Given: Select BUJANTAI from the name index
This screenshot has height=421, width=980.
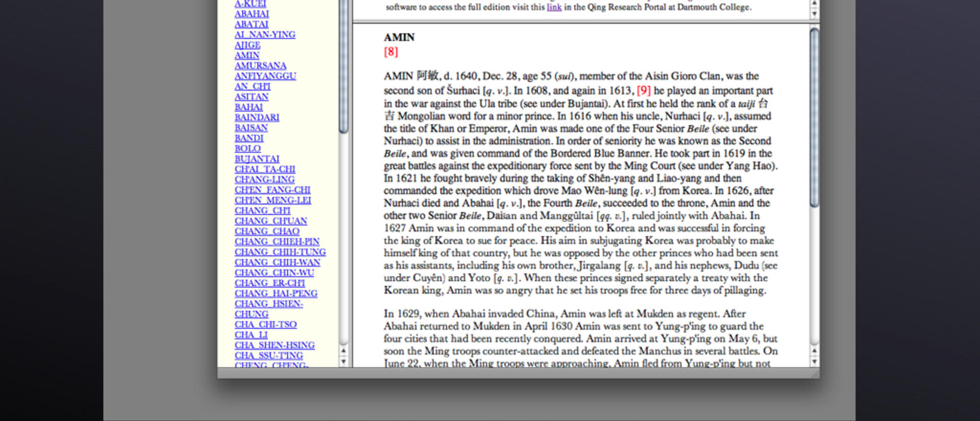Looking at the screenshot, I should (257, 159).
